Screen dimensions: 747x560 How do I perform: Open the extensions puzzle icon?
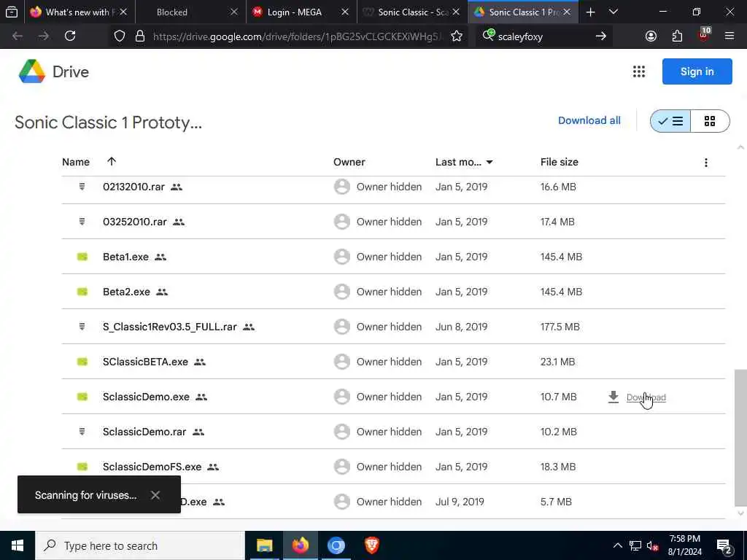pyautogui.click(x=677, y=36)
